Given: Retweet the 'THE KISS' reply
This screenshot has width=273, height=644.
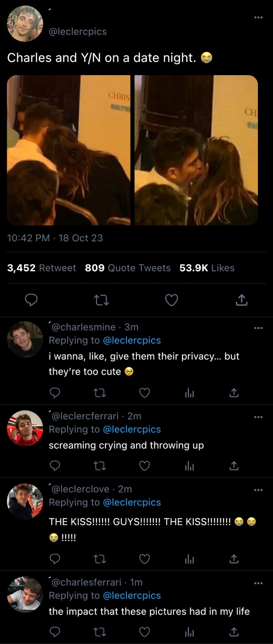Looking at the screenshot, I should tap(99, 559).
